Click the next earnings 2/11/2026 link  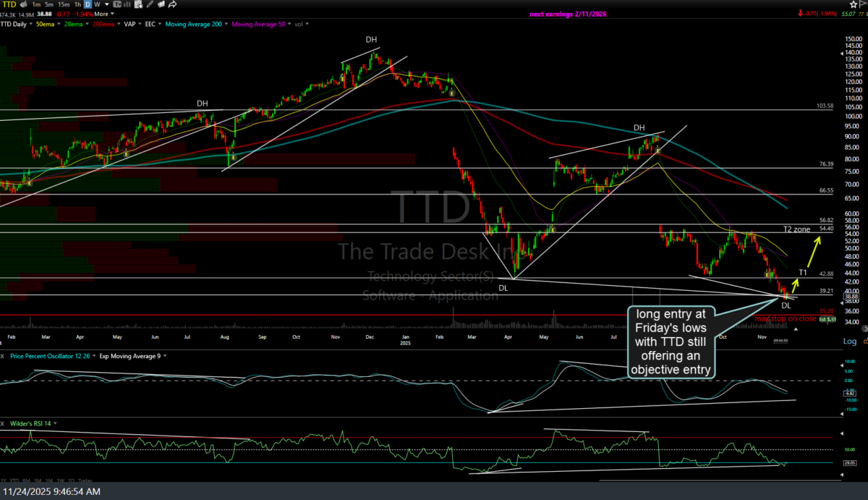(564, 14)
